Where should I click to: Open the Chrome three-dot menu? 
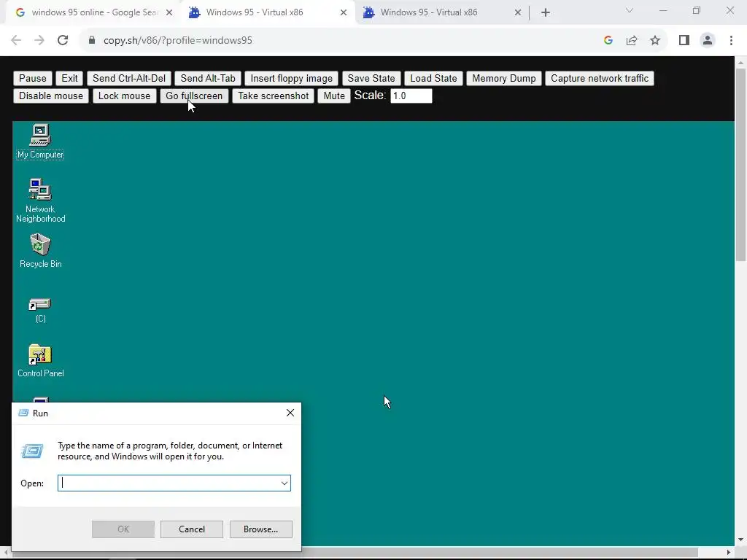[731, 41]
